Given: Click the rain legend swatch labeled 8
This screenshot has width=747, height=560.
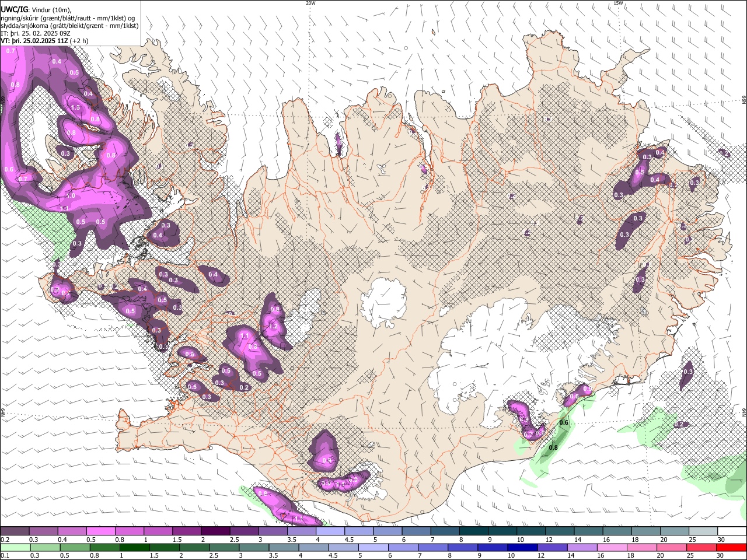Looking at the screenshot, I should tap(463, 547).
